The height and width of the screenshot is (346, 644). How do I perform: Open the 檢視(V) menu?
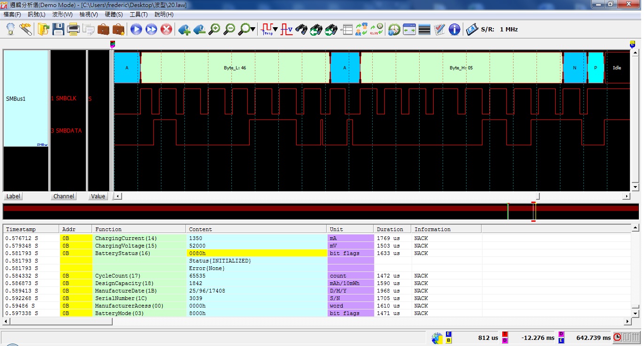[x=89, y=15]
